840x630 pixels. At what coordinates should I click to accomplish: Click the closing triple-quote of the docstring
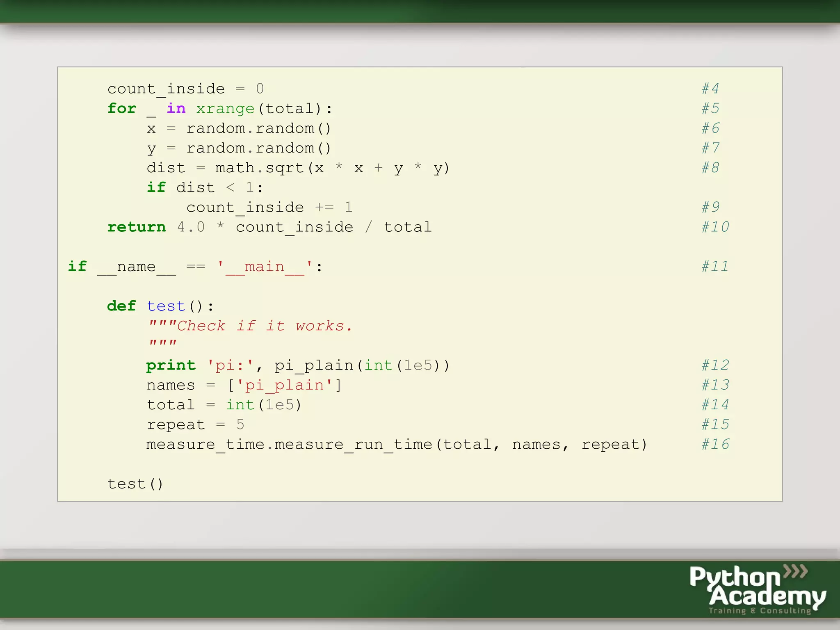162,342
